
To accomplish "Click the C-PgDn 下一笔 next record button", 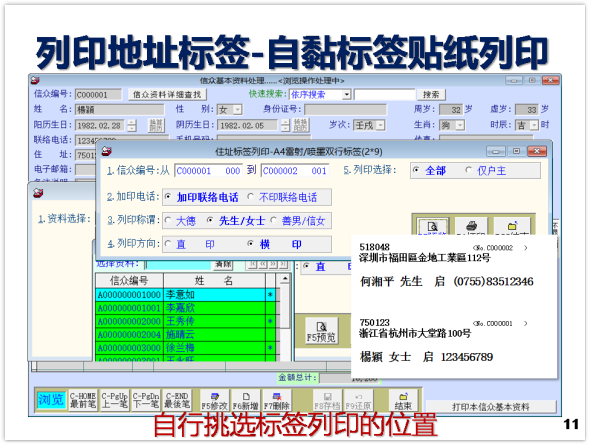I will (146, 400).
